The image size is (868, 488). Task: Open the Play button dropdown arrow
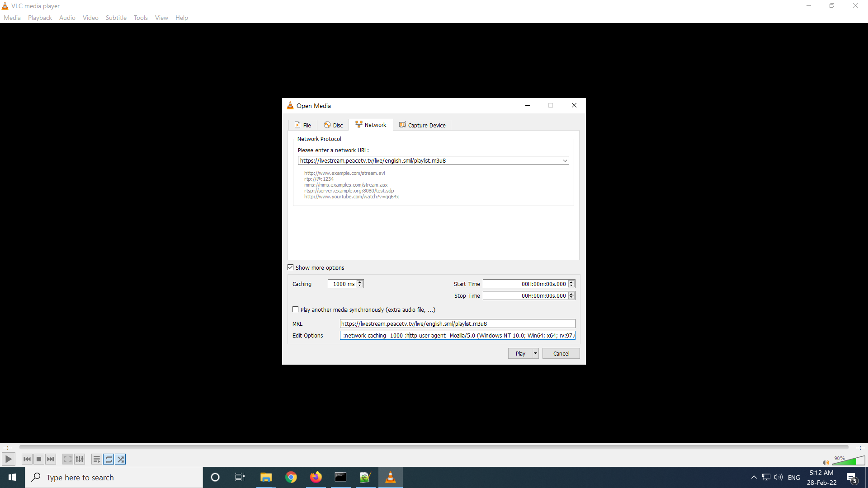pos(535,353)
